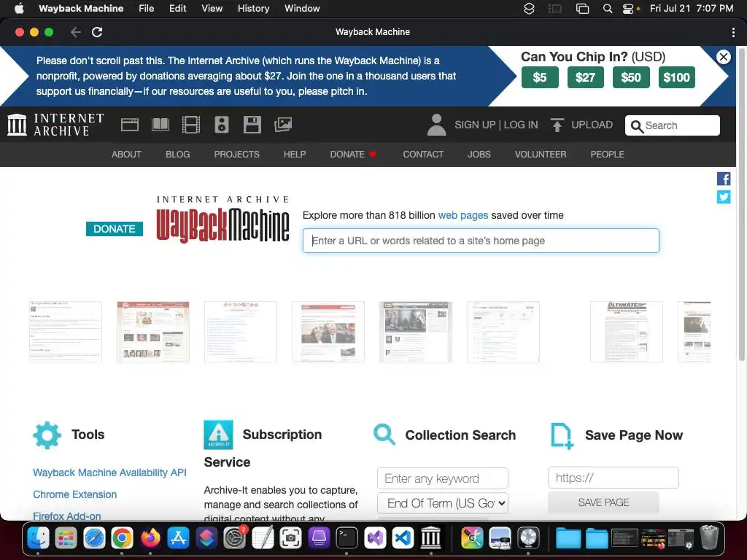Click the Save Page Now document icon
Image resolution: width=747 pixels, height=560 pixels.
tap(562, 436)
